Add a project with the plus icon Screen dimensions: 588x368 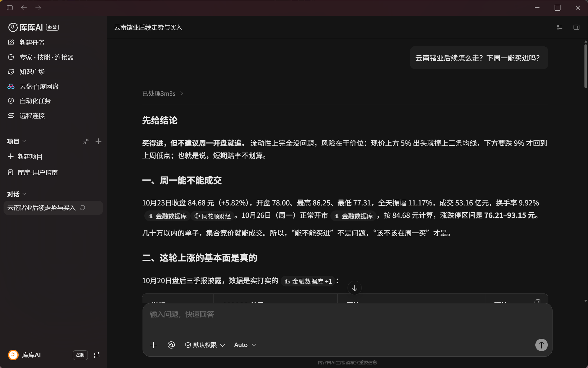[98, 141]
